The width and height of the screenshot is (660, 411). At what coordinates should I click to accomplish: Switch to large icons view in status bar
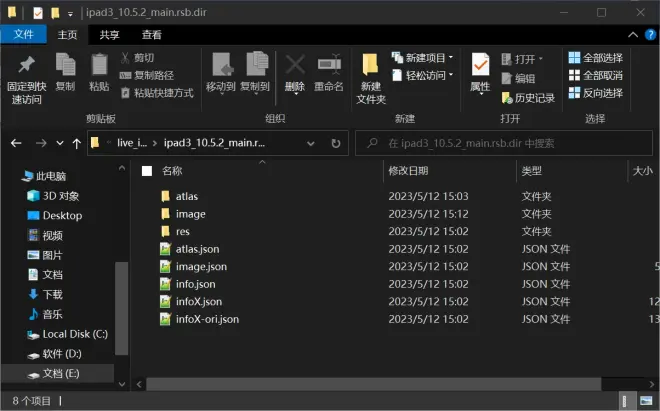(645, 400)
